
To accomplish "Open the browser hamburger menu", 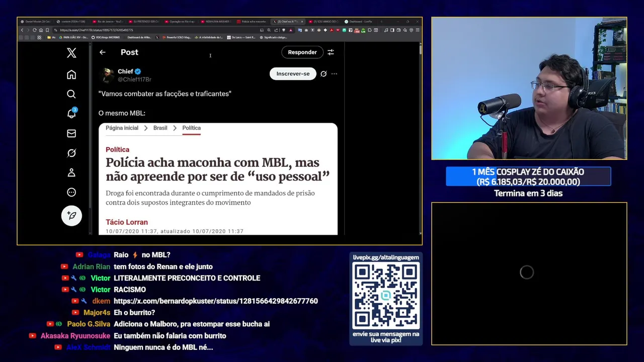I will coord(418,30).
